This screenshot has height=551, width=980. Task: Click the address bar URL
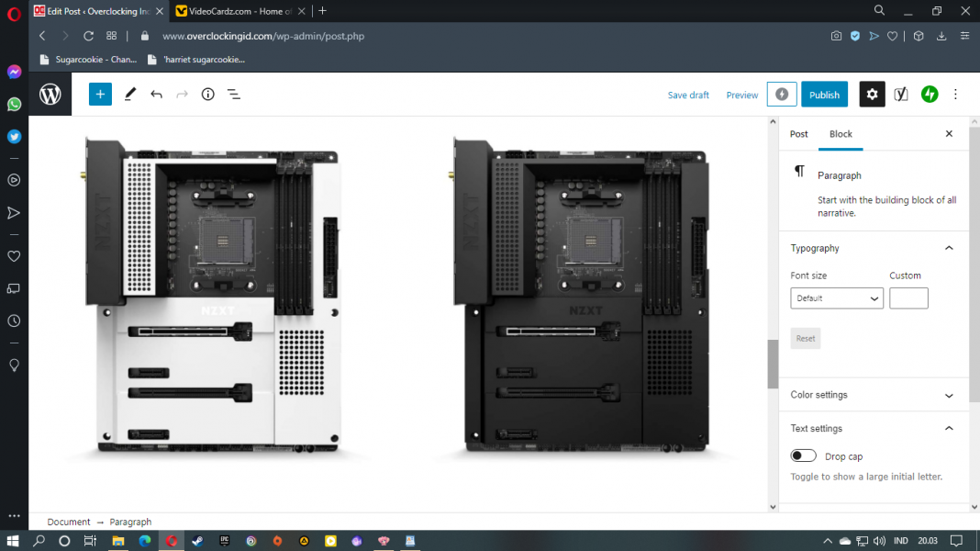pyautogui.click(x=263, y=37)
